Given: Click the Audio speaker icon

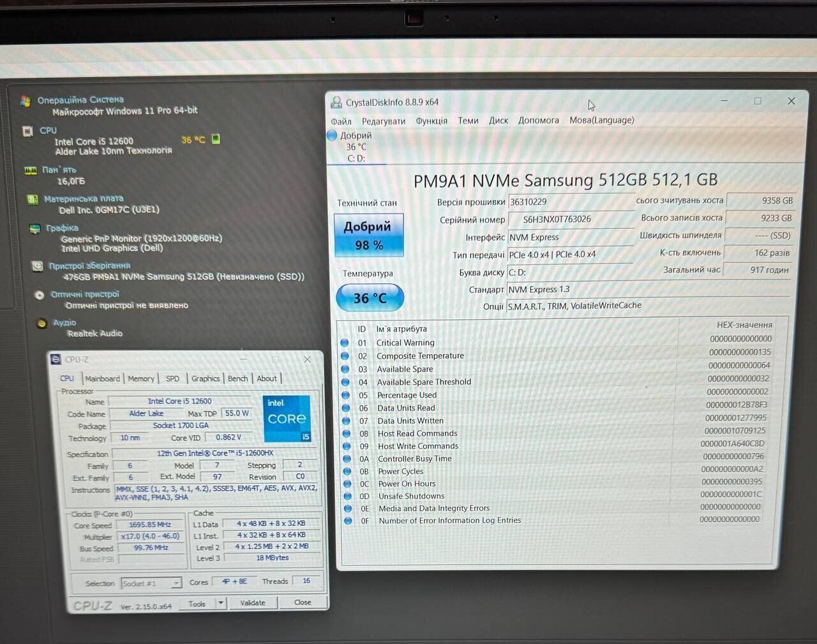Looking at the screenshot, I should tap(41, 324).
